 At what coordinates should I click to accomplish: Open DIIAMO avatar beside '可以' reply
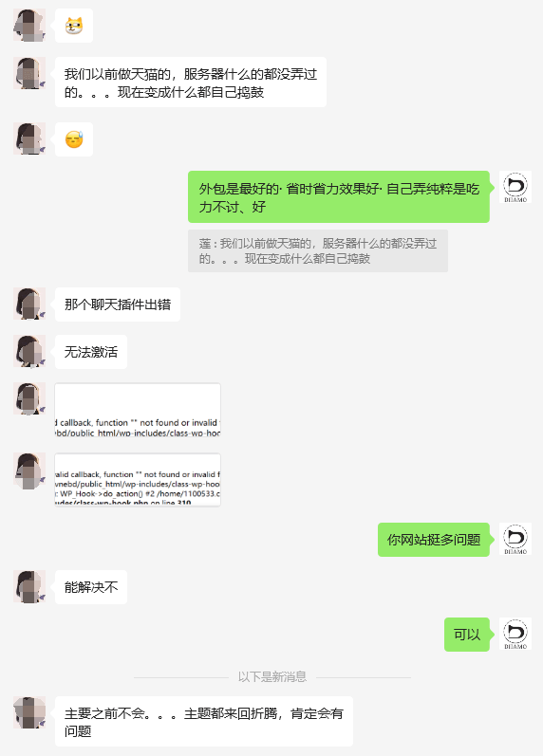click(x=515, y=634)
